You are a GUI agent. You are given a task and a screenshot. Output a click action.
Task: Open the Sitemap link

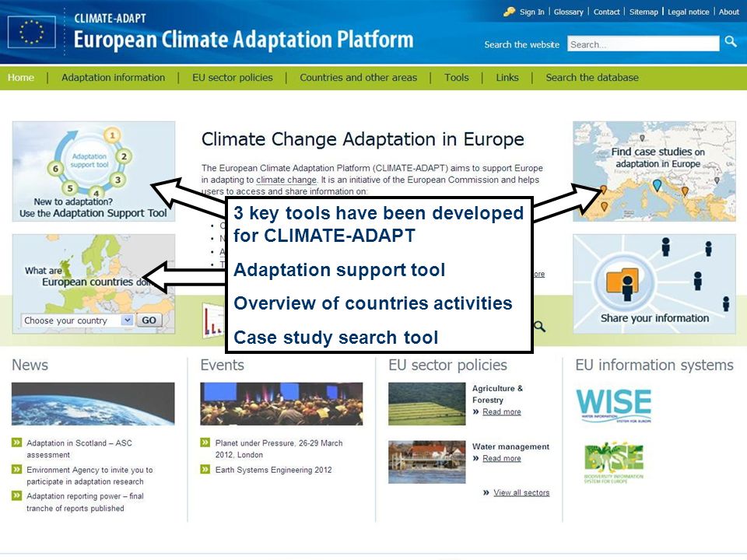644,12
